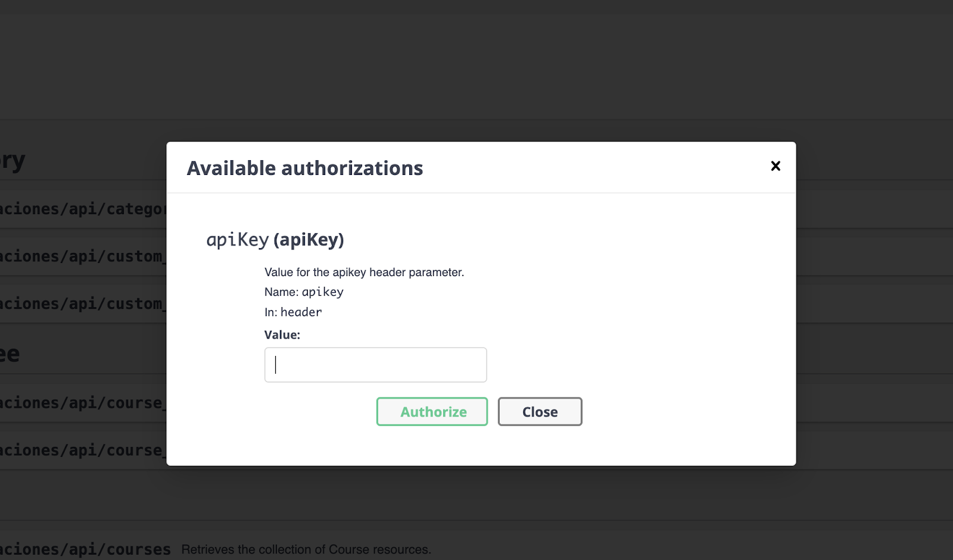
Task: Collapse the section heading ending in 'ee'
Action: (11, 355)
